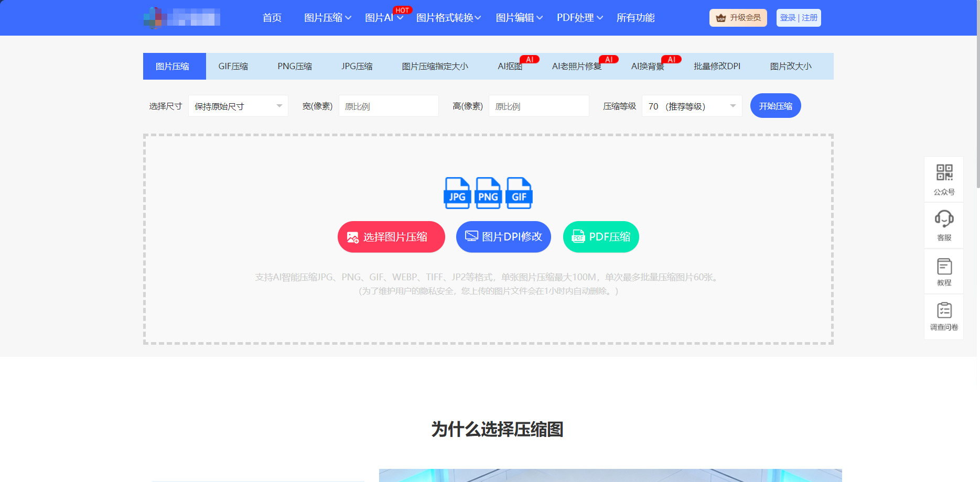Switch to the 图片压缩指定大小 tab
The width and height of the screenshot is (980, 482).
pyautogui.click(x=435, y=67)
